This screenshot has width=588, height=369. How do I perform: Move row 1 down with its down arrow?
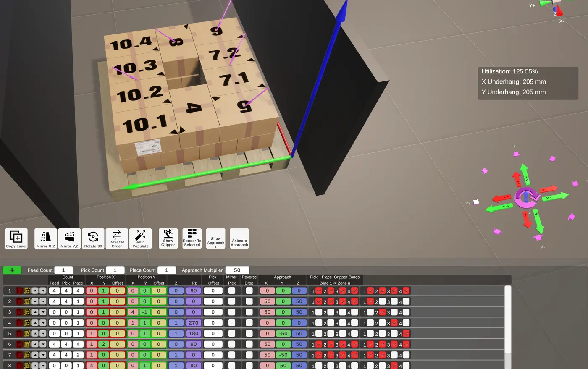click(43, 290)
